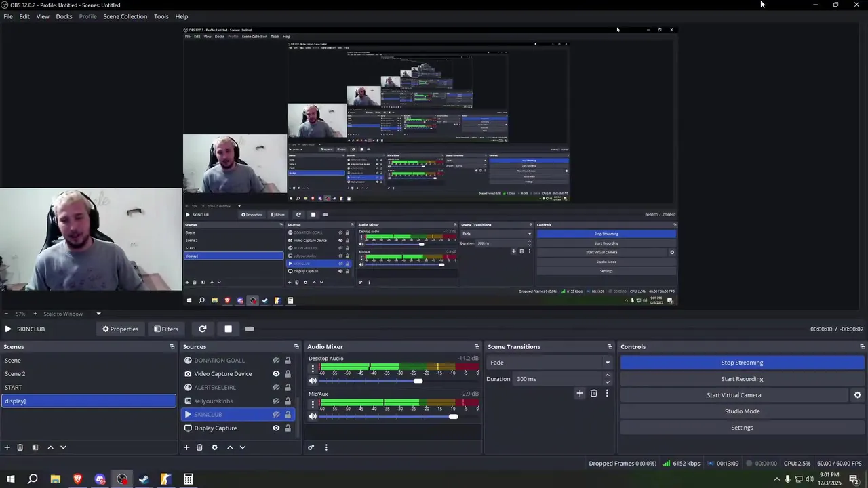Open the View menu
The image size is (868, 488).
point(43,16)
